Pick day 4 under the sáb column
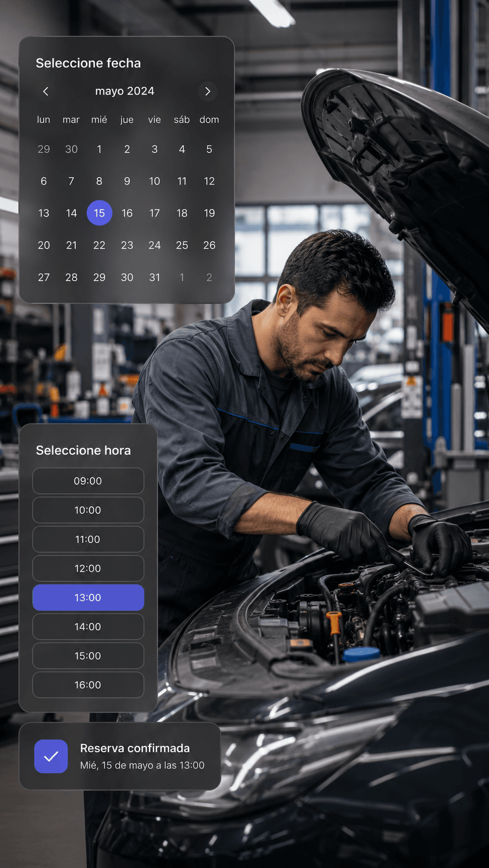This screenshot has width=489, height=868. [x=182, y=149]
